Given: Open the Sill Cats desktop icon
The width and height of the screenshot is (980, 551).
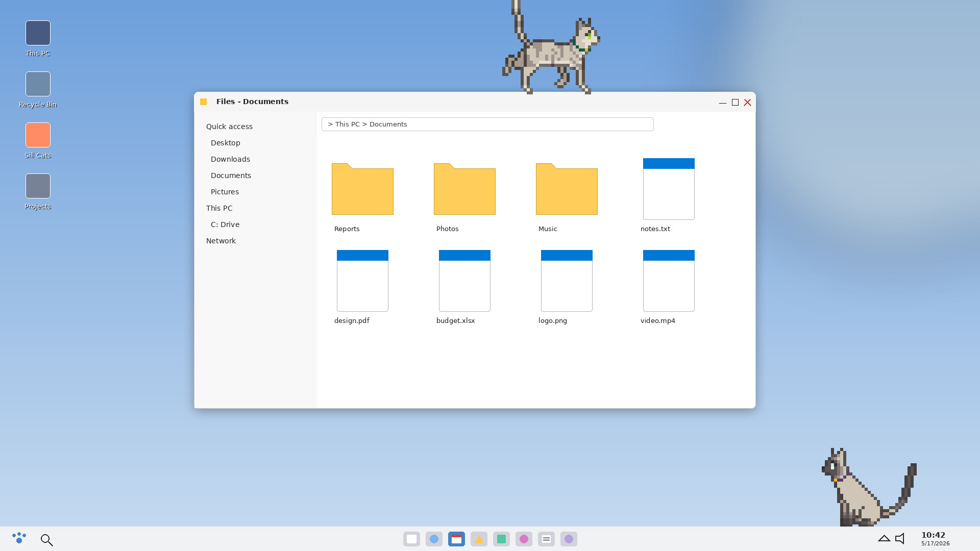Looking at the screenshot, I should pos(38,135).
